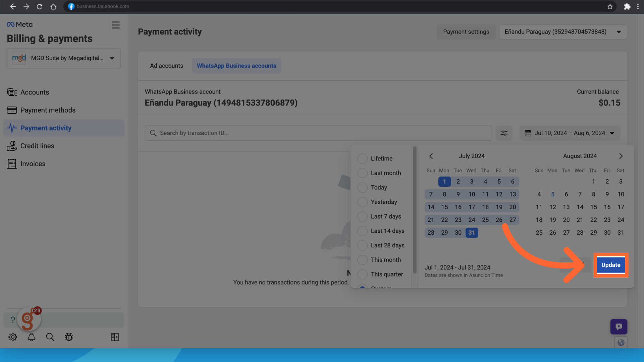Choose This month radio option
Image resolution: width=644 pixels, height=362 pixels.
coord(362,260)
